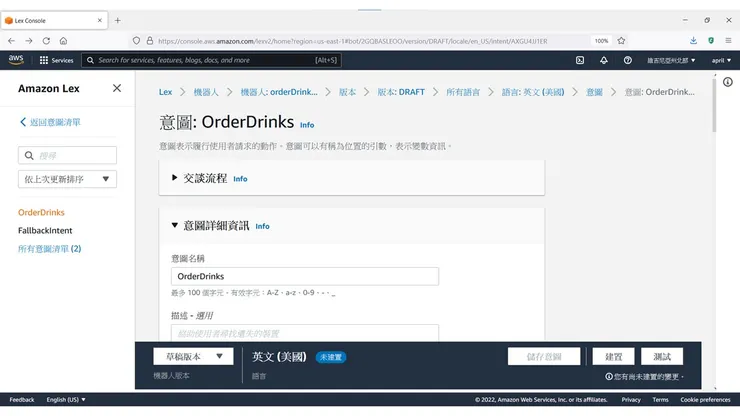
Task: Click the 測試 test button
Action: pos(662,357)
